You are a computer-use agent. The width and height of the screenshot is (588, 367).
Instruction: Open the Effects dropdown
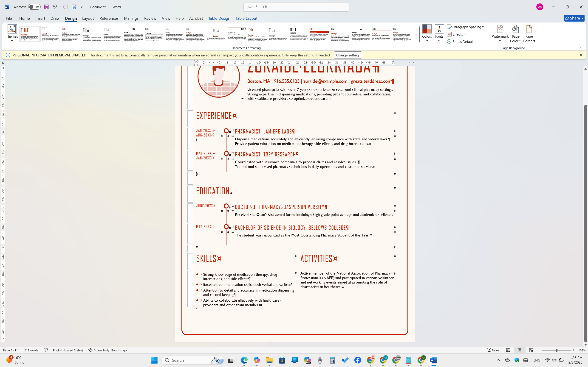pyautogui.click(x=456, y=34)
